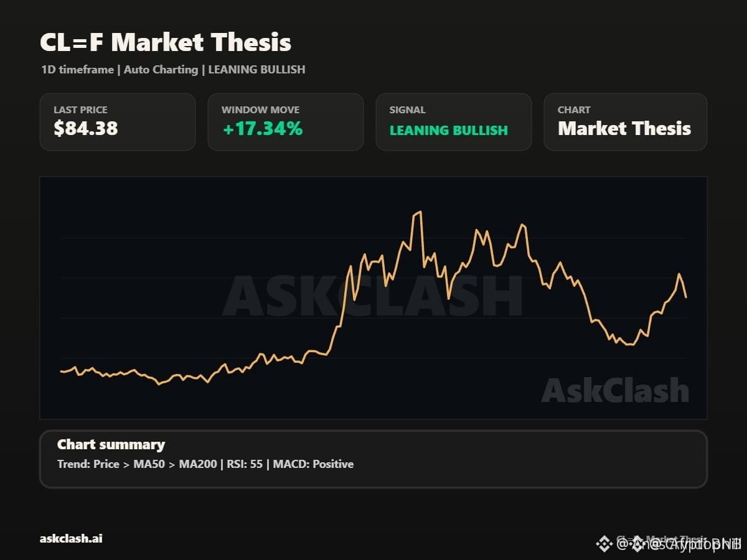This screenshot has width=747, height=560.
Task: Click the Market Thesis text in chart card
Action: point(624,129)
